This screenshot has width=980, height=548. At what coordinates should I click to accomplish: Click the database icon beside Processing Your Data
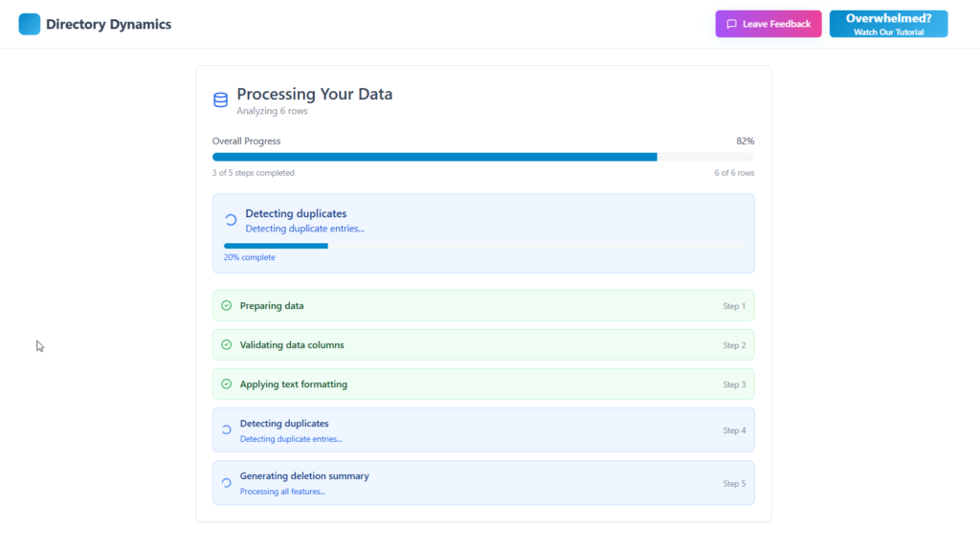coord(221,100)
